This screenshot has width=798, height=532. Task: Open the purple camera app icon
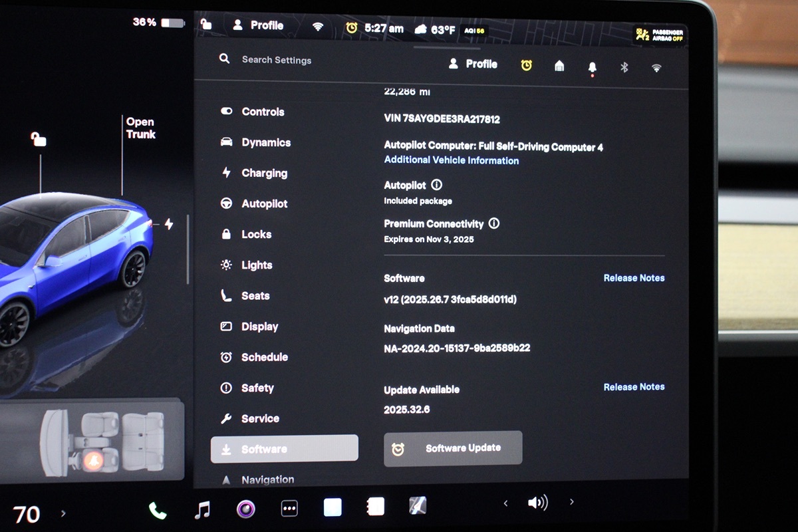[x=246, y=509]
